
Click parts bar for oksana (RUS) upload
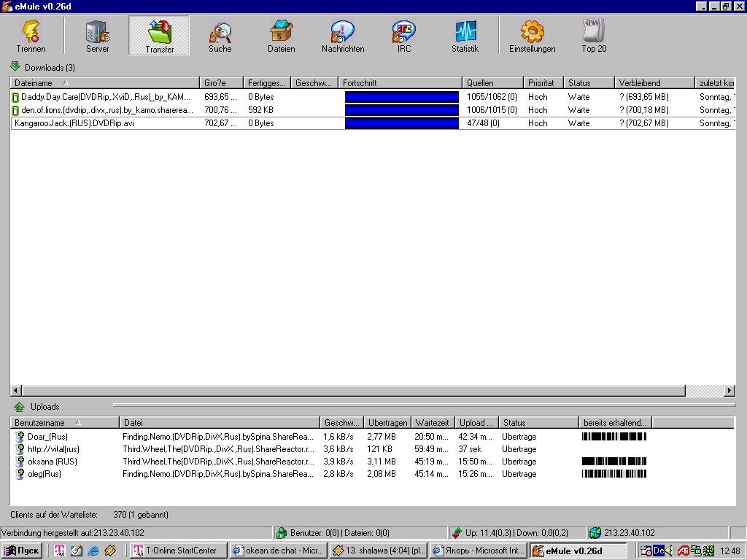point(614,461)
